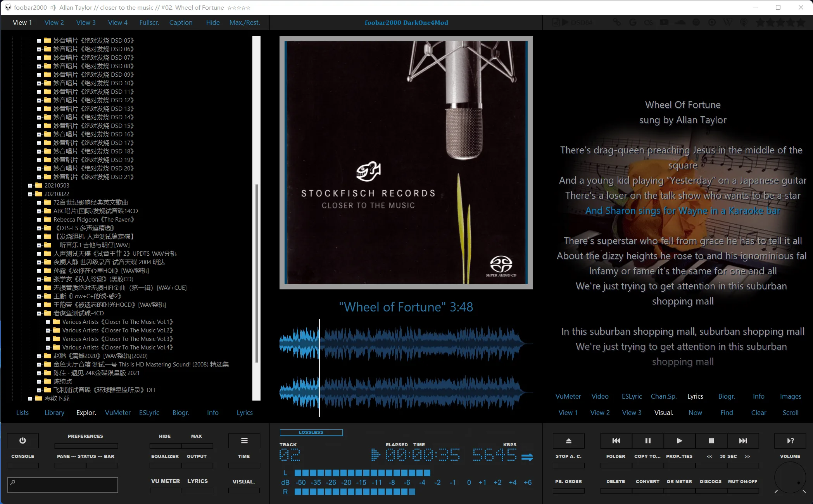
Task: Open the Images tab in right panel
Action: tap(791, 396)
